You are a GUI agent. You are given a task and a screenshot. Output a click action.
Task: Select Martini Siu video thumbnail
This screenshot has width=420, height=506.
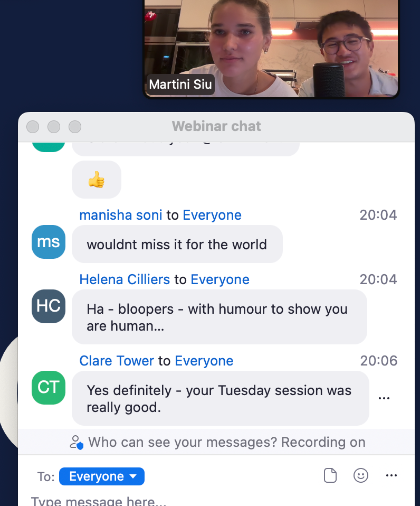(271, 49)
